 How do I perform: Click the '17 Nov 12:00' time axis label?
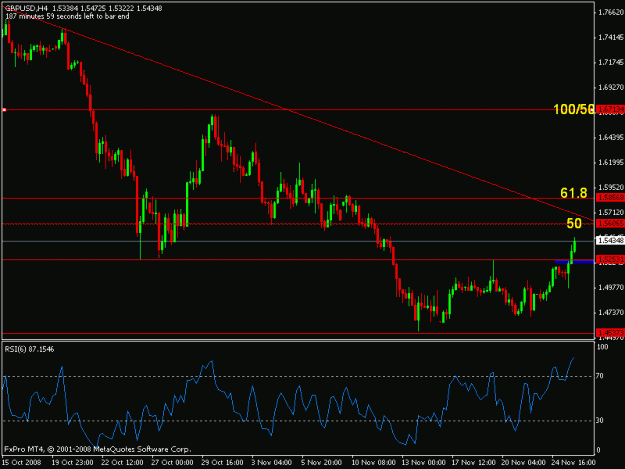click(474, 463)
